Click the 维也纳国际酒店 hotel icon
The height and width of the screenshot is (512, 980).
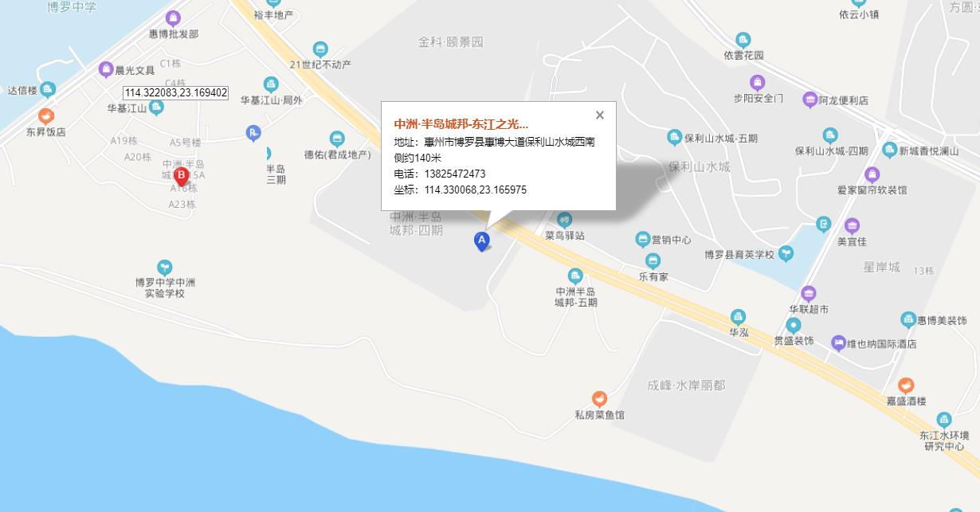(838, 343)
